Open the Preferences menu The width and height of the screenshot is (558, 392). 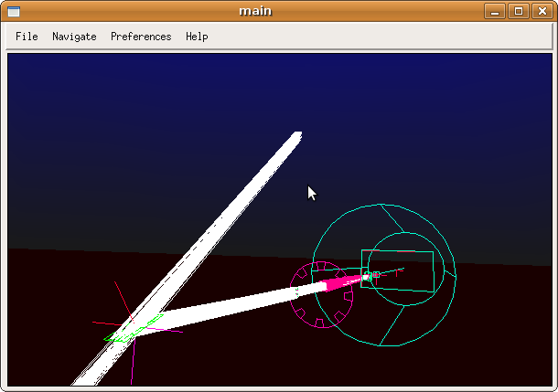point(141,37)
